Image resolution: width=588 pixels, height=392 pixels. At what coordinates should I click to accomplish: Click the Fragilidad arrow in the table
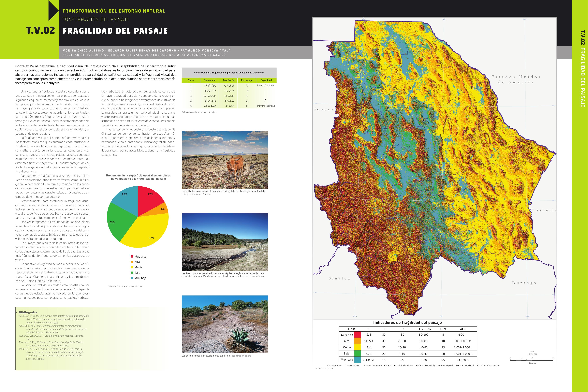pos(265,96)
